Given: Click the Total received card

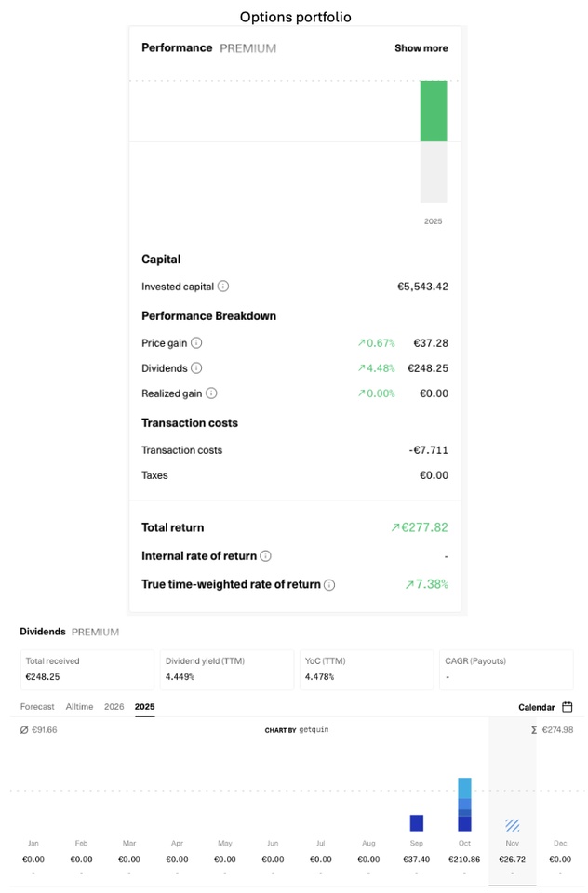Looking at the screenshot, I should [86, 669].
